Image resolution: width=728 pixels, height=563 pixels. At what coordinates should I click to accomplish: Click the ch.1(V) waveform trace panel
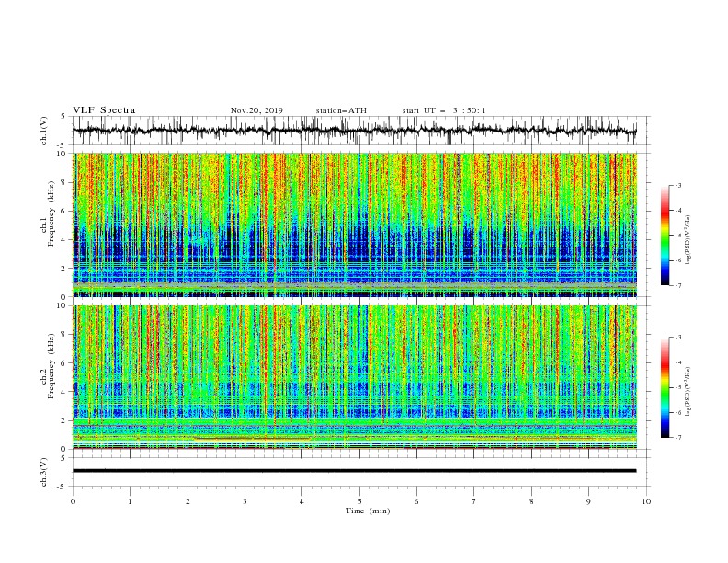click(x=360, y=131)
